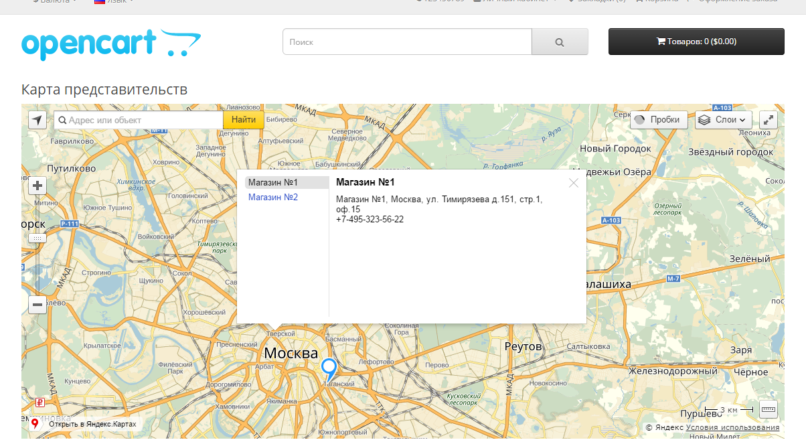The height and width of the screenshot is (440, 806).
Task: Switch the map to fullscreen mode
Action: pos(768,120)
